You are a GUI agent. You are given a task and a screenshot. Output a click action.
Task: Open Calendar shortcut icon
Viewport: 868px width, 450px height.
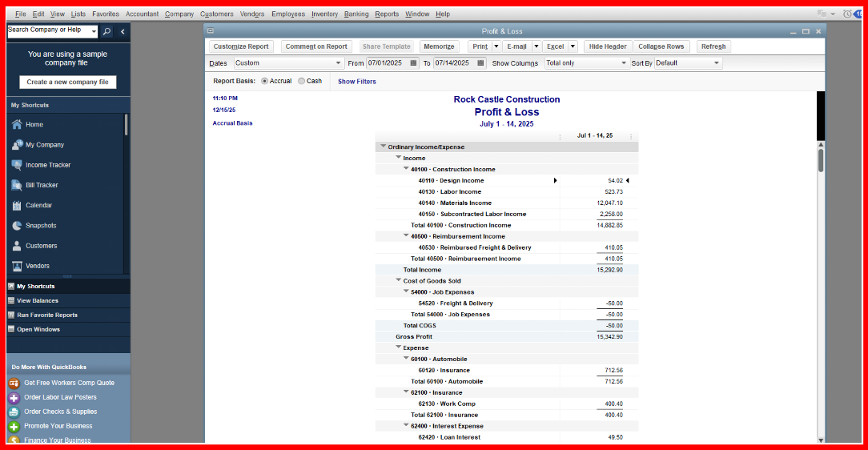click(17, 205)
